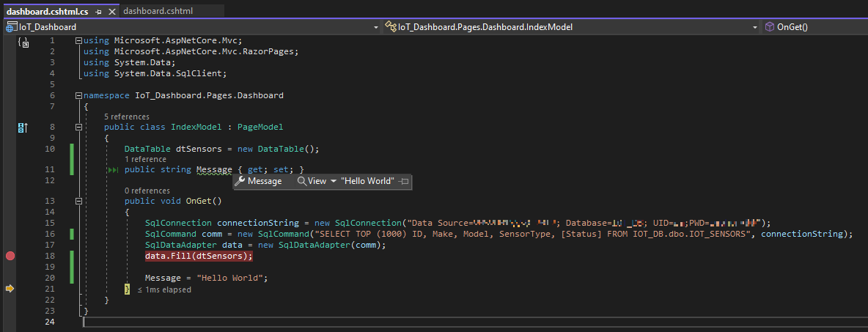This screenshot has width=868, height=332.
Task: Click the class icon before IoT_Dashboard.Pages.Dashboard.IndexModel
Action: (x=391, y=26)
